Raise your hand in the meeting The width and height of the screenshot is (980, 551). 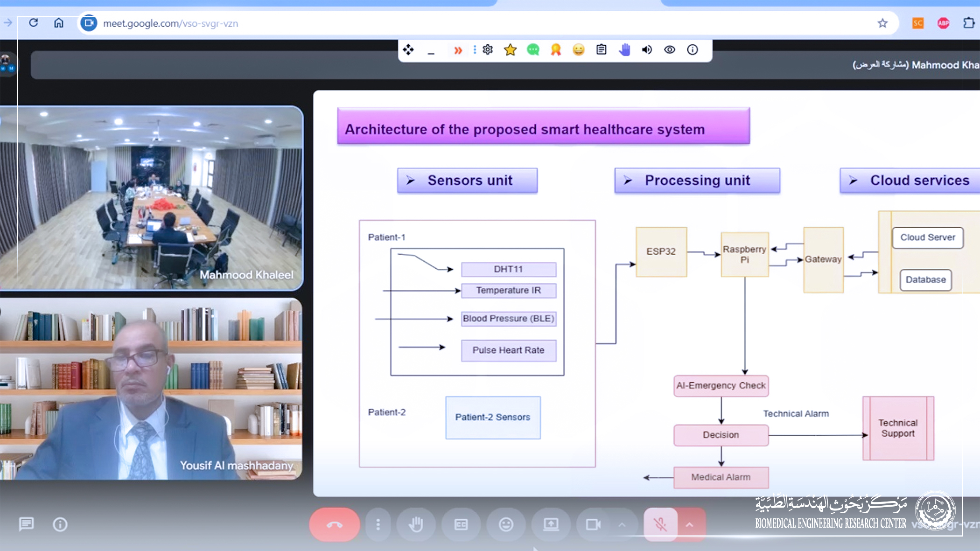pos(416,524)
